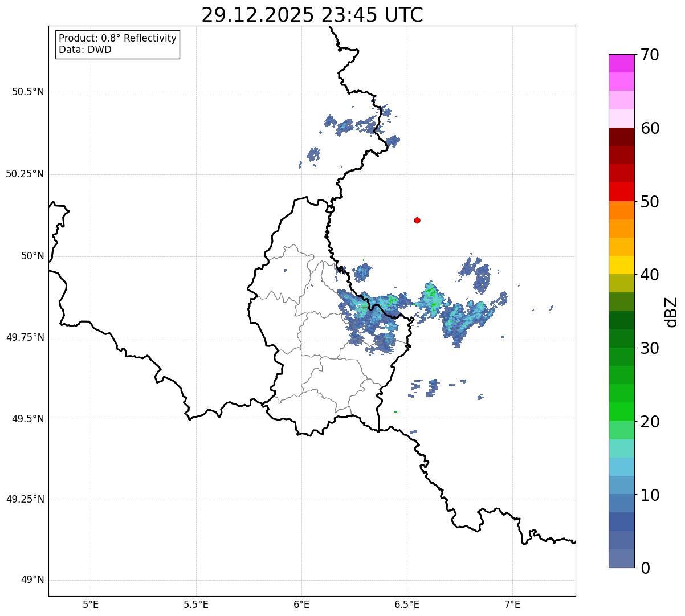Click the "Product: 0.8° Reflectivity" legend line
This screenshot has height=616, width=685.
click(118, 38)
